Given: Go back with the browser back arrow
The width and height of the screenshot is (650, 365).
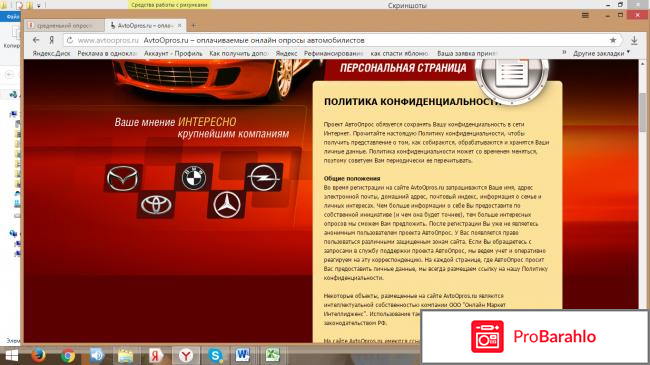Looking at the screenshot, I should point(36,40).
